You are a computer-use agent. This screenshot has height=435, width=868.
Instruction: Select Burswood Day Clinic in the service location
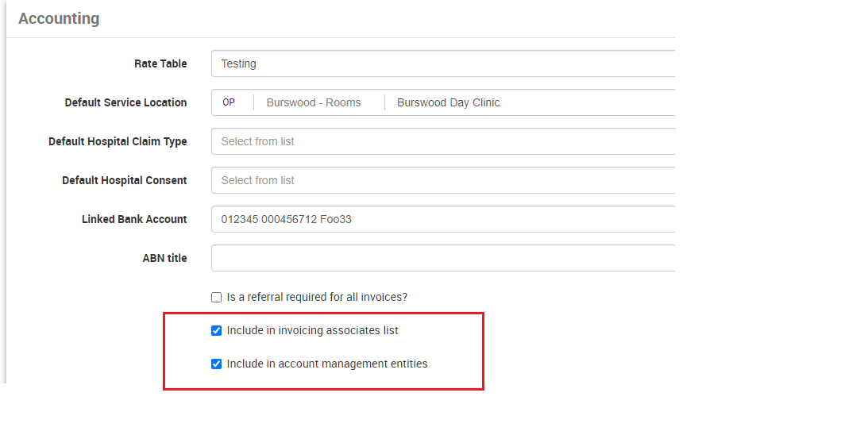pos(448,102)
